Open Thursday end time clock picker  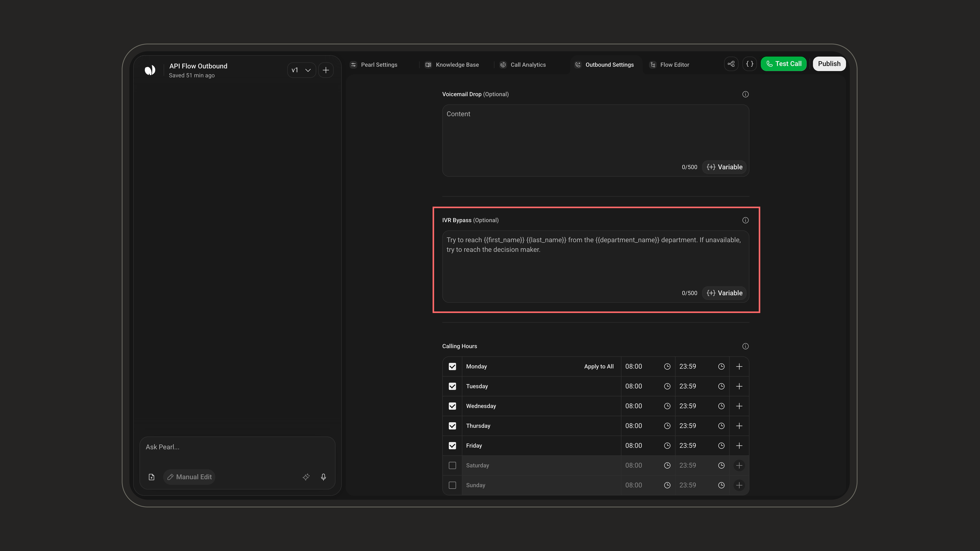click(721, 426)
